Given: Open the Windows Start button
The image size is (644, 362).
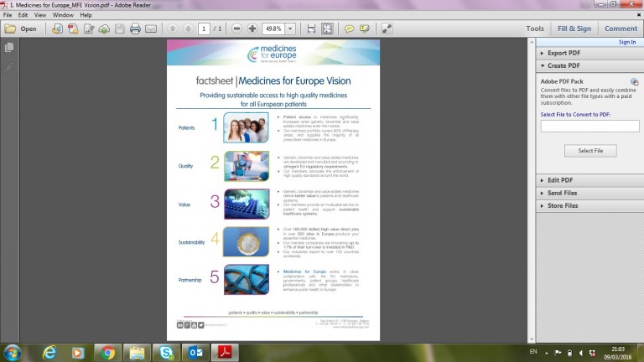Looking at the screenshot, I should point(13,353).
